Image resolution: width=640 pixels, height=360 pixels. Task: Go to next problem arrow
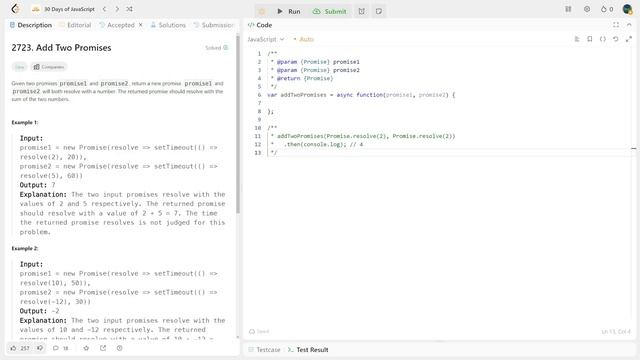117,9
